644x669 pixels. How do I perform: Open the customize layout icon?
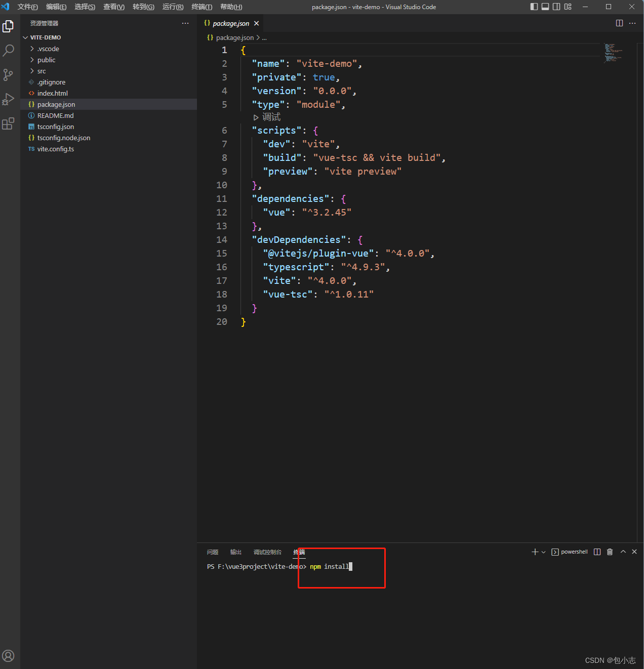[x=568, y=7]
